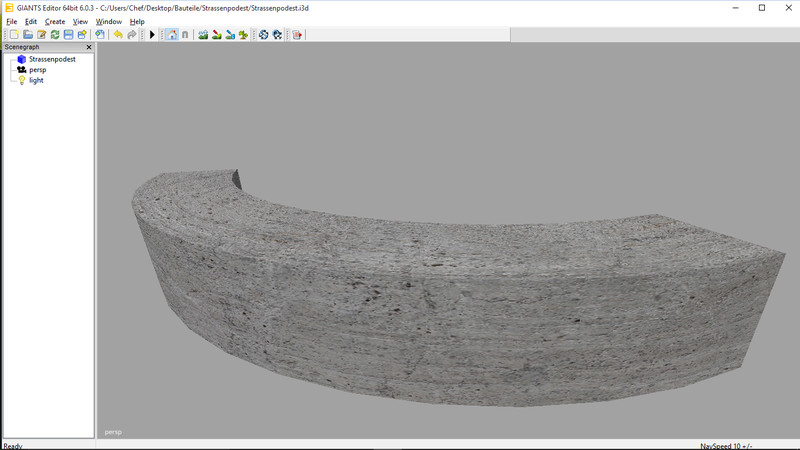The height and width of the screenshot is (450, 800).
Task: Open the Create menu
Action: tap(55, 21)
